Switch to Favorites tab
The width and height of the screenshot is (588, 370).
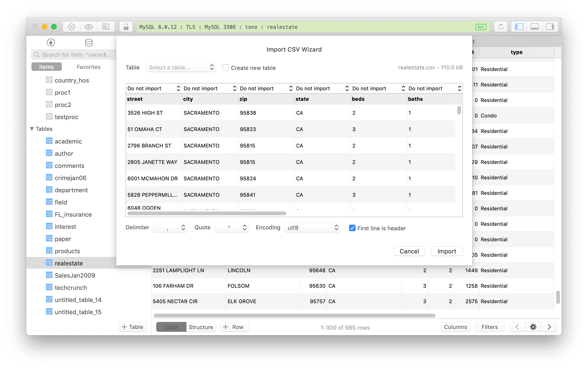coord(89,67)
